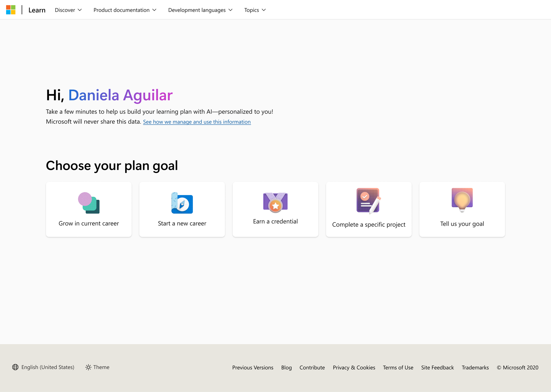Open the Trademarks link
This screenshot has height=392, width=551.
coord(475,367)
